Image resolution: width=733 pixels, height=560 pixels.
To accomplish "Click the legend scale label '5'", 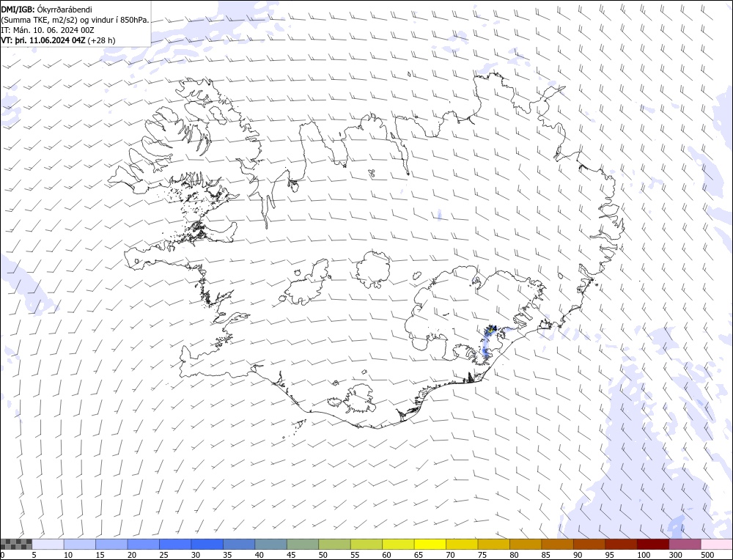I will tap(34, 555).
